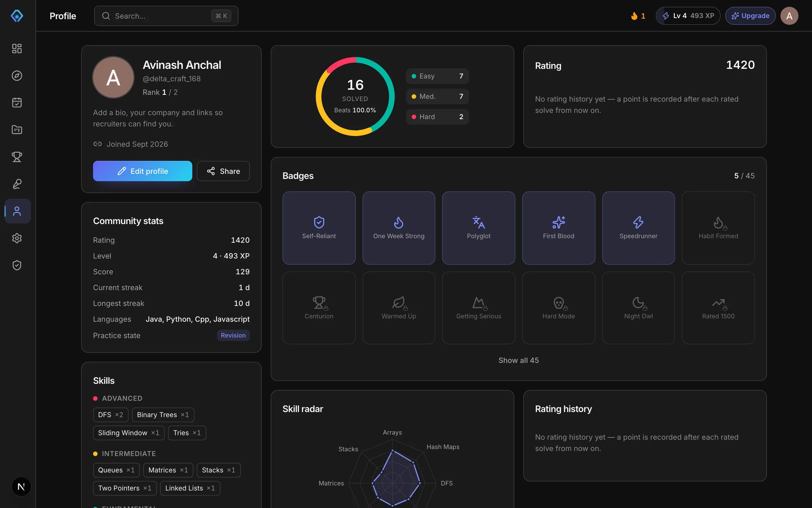Click the locked Rated 1500 badge

[718, 308]
